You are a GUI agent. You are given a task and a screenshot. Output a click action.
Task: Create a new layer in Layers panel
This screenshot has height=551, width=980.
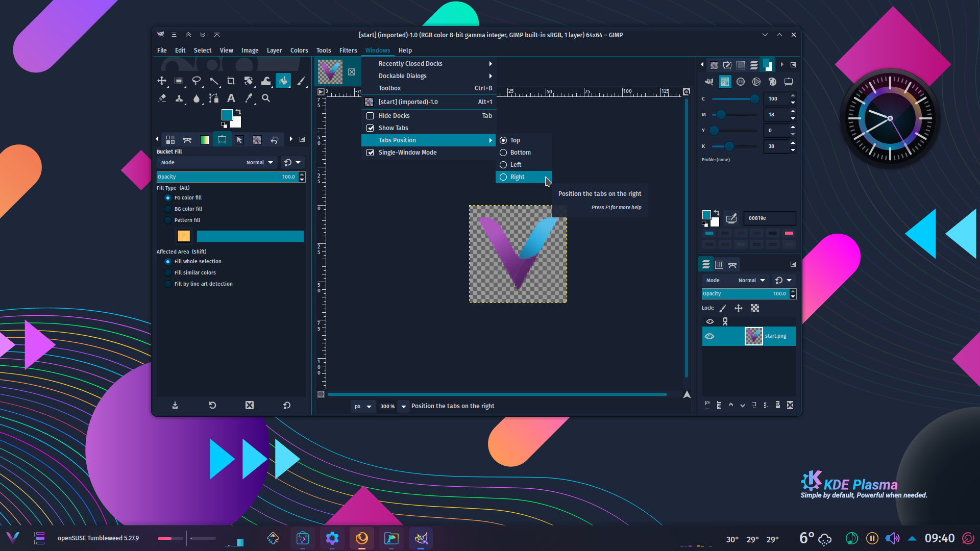pos(707,405)
